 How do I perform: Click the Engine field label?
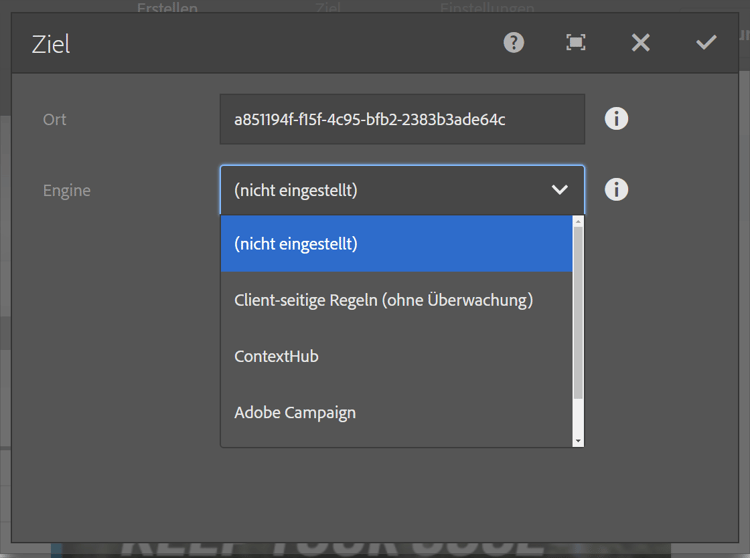pos(66,190)
